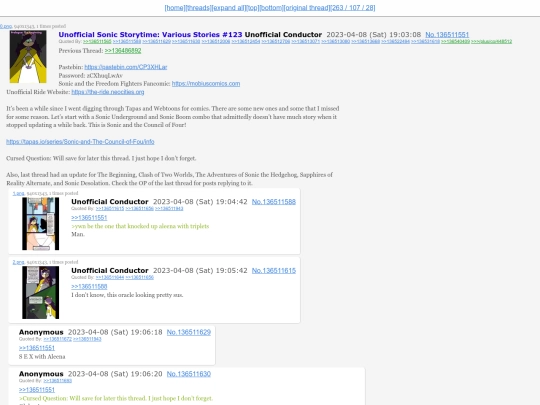Click the text 'S E X with Aleena'
Image resolution: width=540 pixels, height=405 pixels.
point(42,357)
